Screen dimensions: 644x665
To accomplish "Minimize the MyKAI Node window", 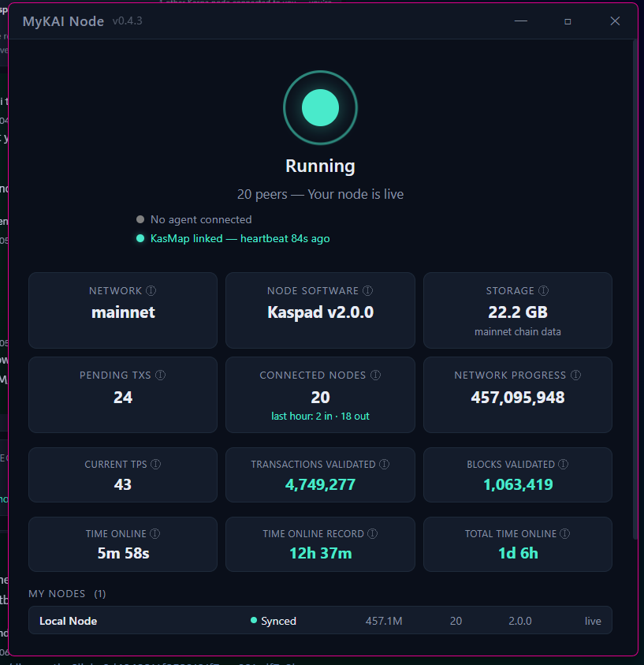I will (x=521, y=21).
